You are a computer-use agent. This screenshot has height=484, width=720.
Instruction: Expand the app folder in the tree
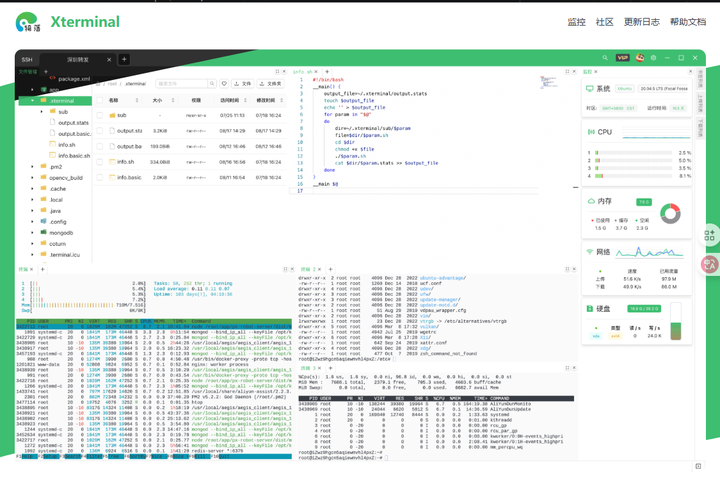[x=32, y=90]
